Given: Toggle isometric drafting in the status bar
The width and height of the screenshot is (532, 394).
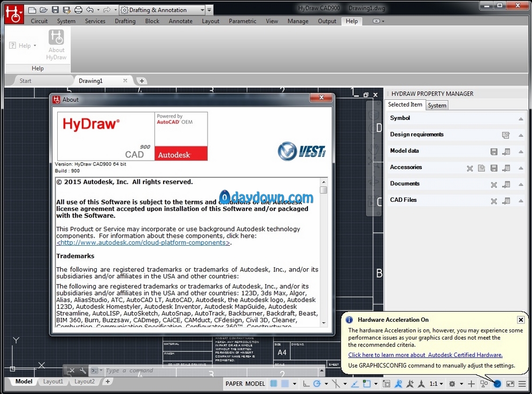Looking at the screenshot, I should [336, 384].
